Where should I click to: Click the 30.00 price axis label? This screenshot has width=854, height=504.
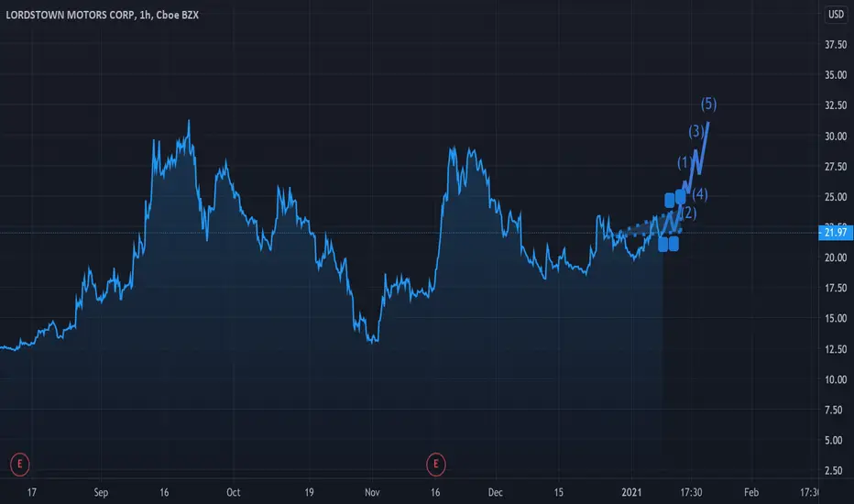(x=836, y=137)
